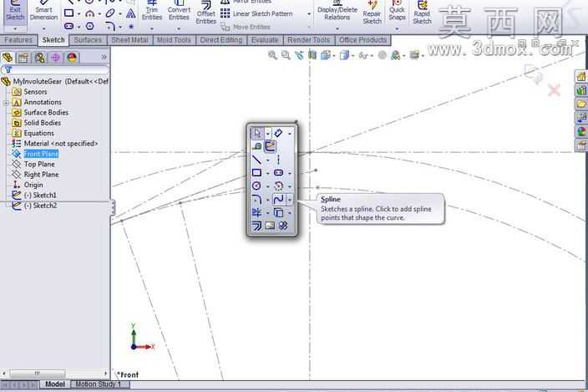Screen dimensions: 588x392
Task: Switch to the Evaluate tab
Action: [265, 40]
